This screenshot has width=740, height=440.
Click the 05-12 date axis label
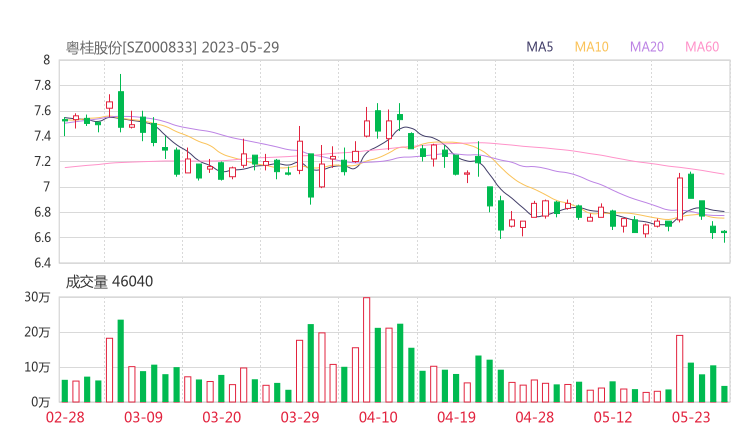[613, 417]
